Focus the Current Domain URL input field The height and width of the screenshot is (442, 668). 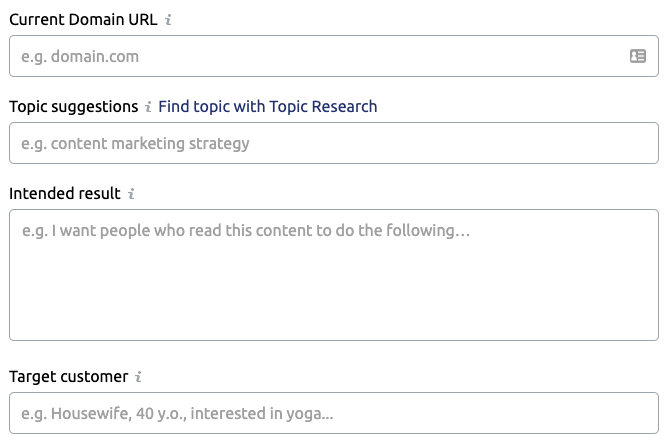coord(334,56)
